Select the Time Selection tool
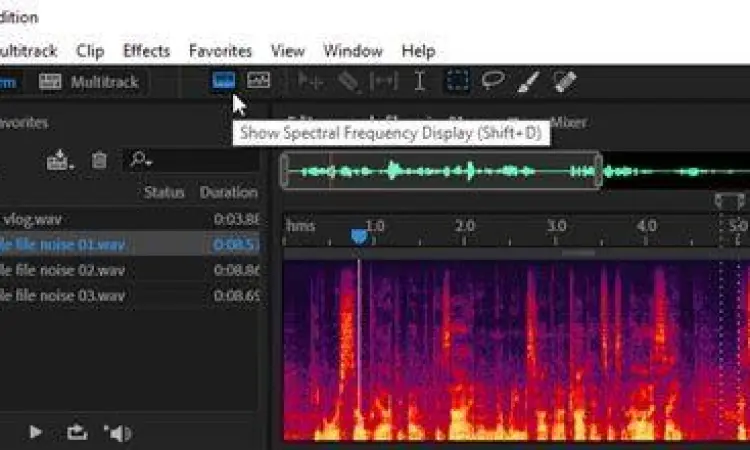 pos(419,81)
